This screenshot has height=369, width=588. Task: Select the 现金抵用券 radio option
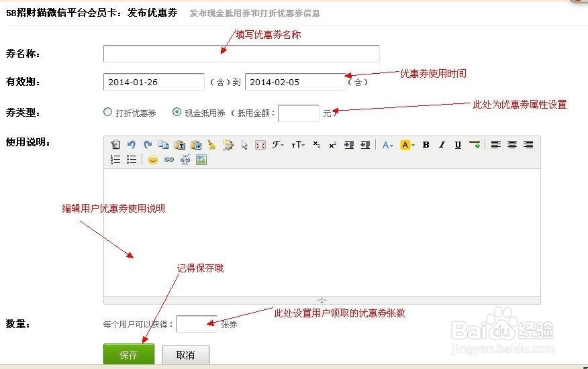pos(177,112)
